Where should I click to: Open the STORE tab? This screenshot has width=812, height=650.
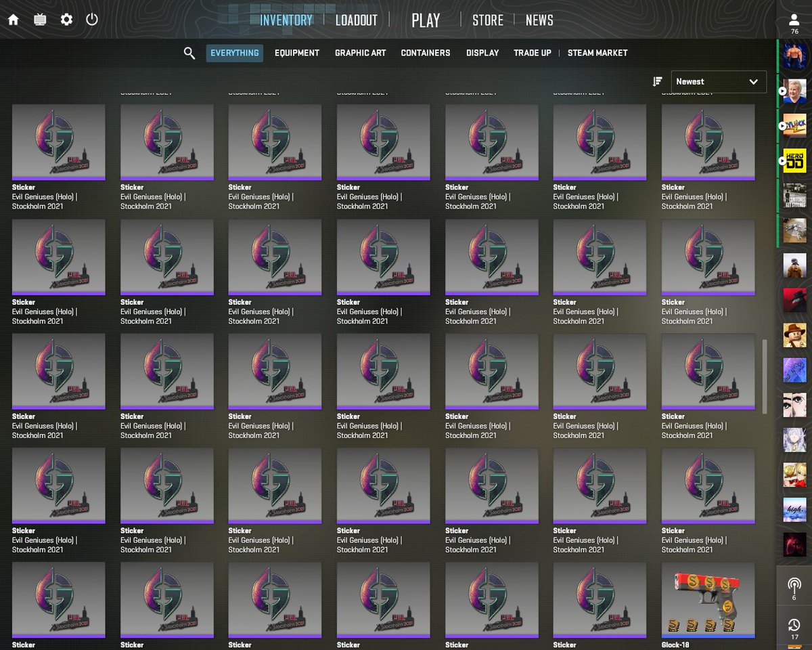(488, 20)
